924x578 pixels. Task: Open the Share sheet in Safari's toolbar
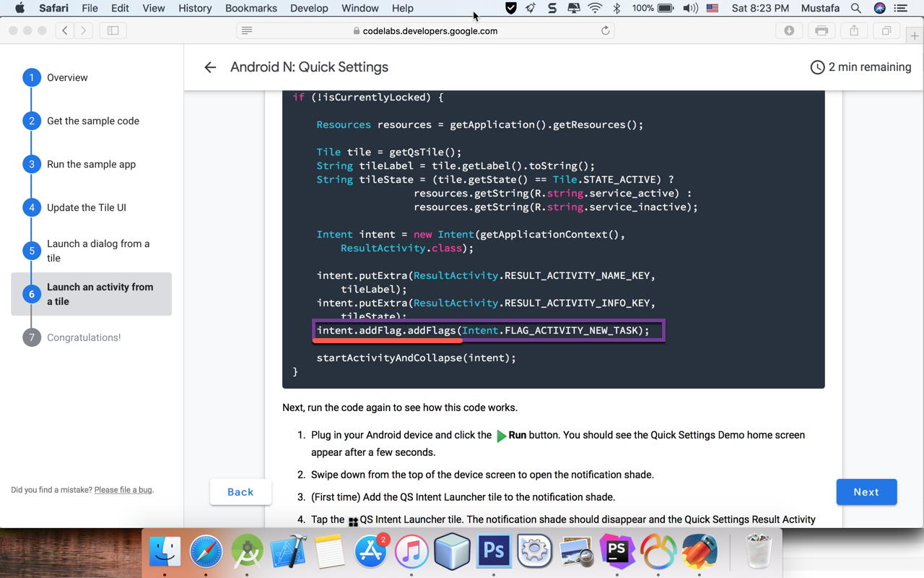(854, 30)
